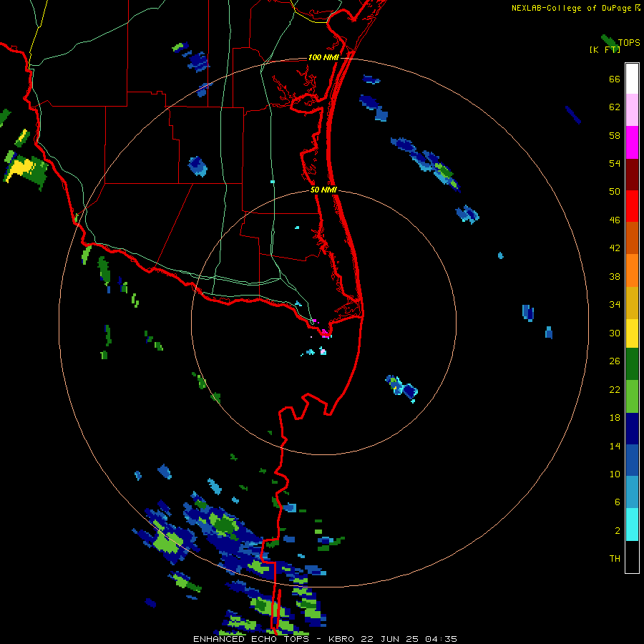Click the white top swatch of the color scale
The height and width of the screenshot is (644, 644).
click(632, 79)
